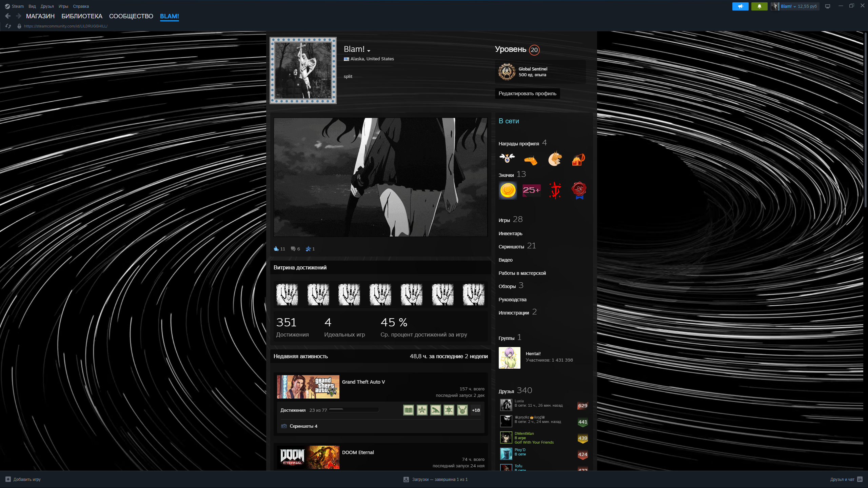
Task: Click the GTA V achievements progress bar
Action: (354, 410)
